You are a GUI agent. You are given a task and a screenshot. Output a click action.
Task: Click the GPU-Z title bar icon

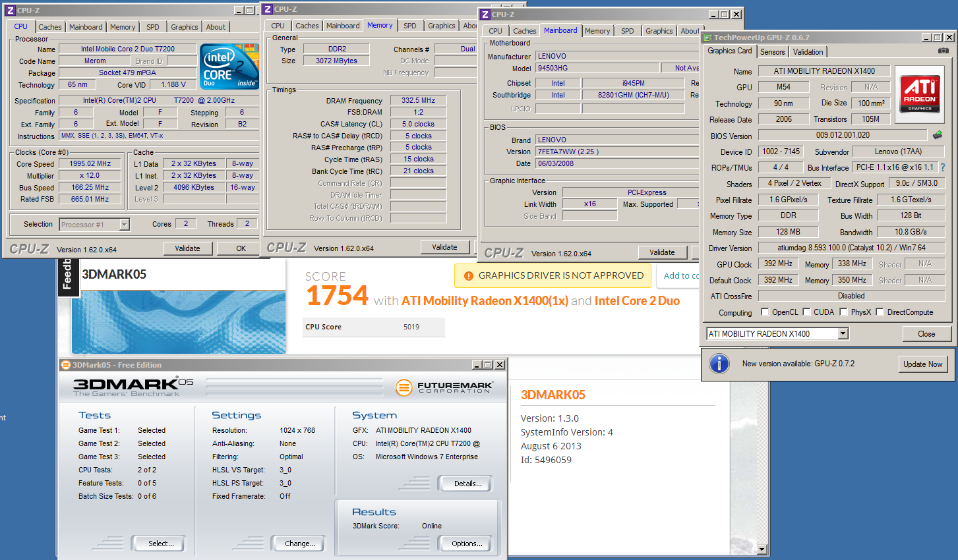tap(707, 38)
